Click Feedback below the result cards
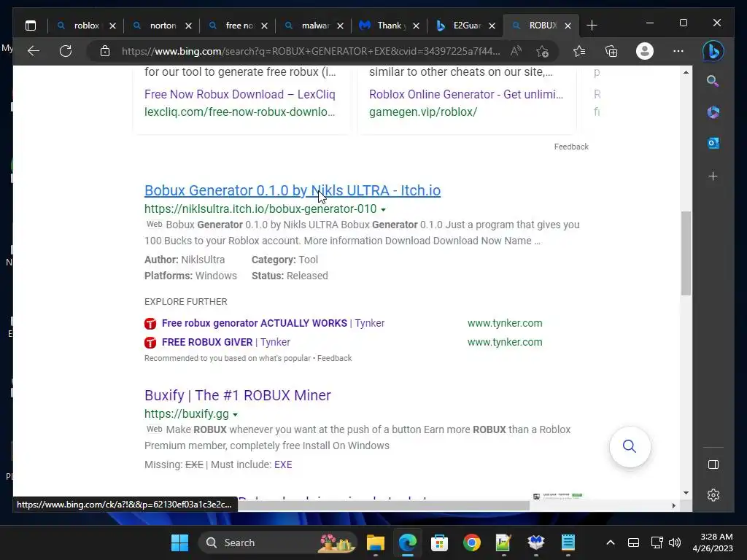The image size is (747, 560). click(571, 147)
